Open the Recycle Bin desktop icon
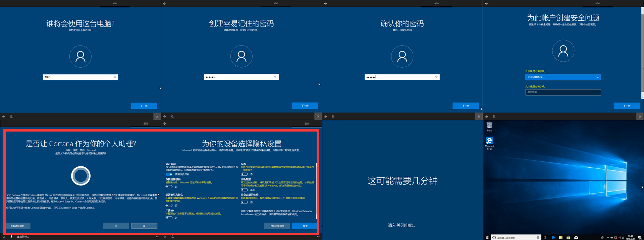Image resolution: width=644 pixels, height=240 pixels. coord(489,126)
